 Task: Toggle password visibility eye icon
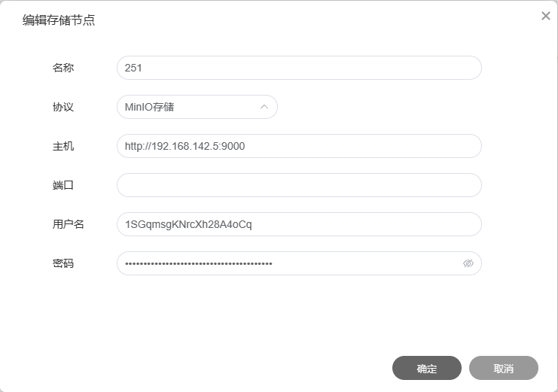tap(468, 263)
